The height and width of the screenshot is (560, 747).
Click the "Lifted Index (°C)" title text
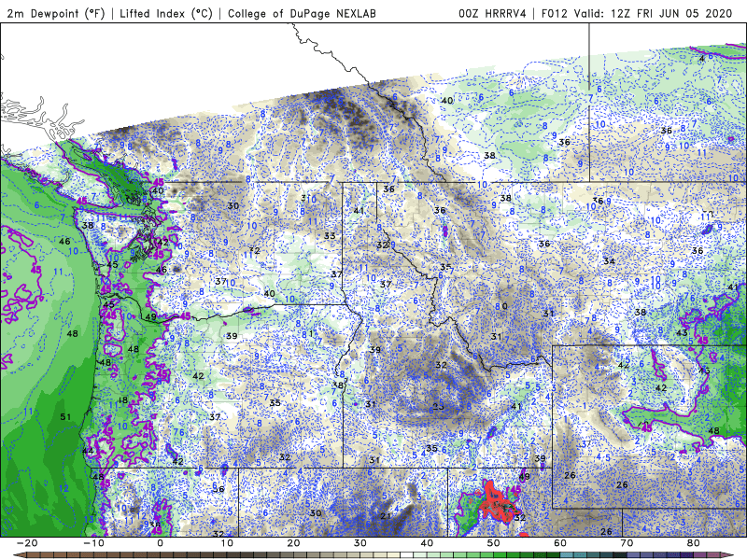pos(166,13)
